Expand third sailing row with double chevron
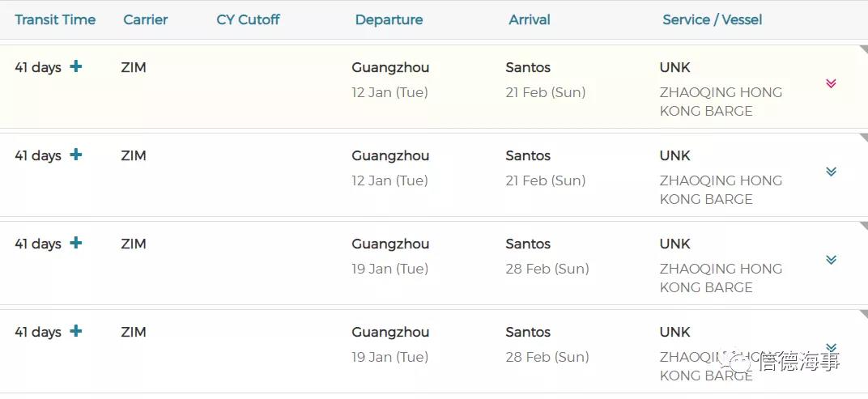The image size is (868, 399). [x=831, y=260]
